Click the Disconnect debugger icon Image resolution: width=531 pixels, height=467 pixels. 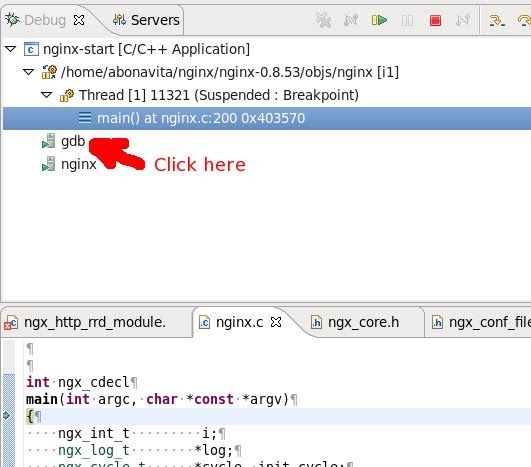[463, 20]
